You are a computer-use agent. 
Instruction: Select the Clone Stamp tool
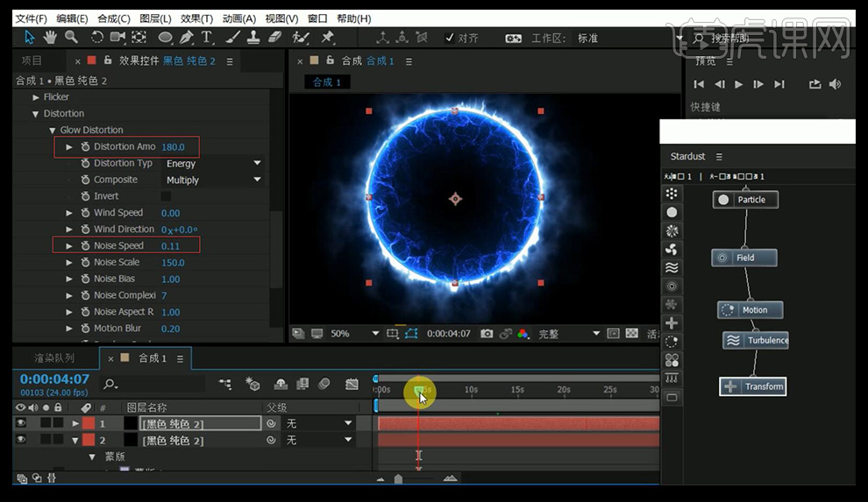(253, 37)
